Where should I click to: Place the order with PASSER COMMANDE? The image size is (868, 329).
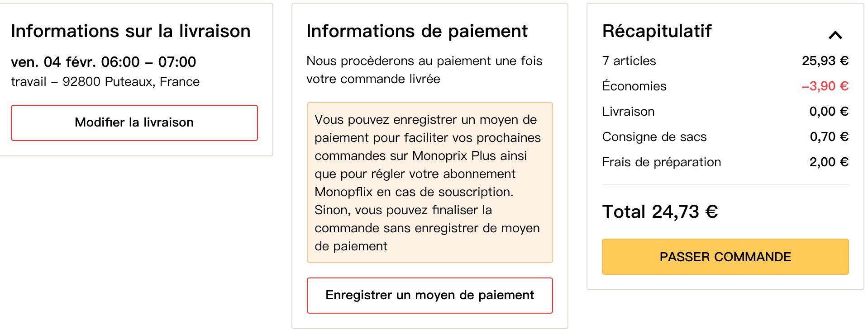pos(725,257)
